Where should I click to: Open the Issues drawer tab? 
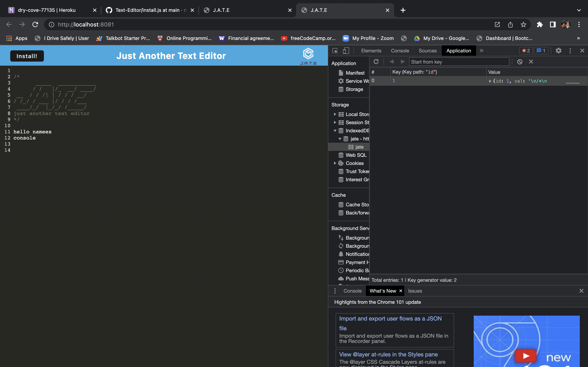(x=415, y=291)
